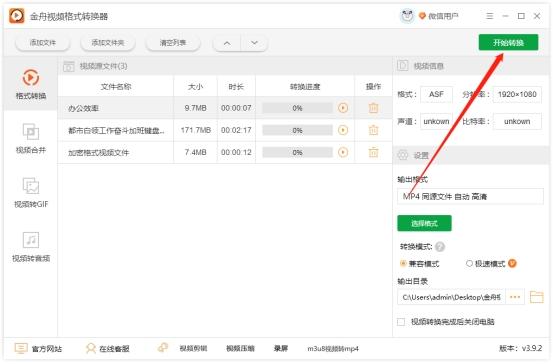
Task: Delete the 办公效率 file row
Action: click(373, 108)
